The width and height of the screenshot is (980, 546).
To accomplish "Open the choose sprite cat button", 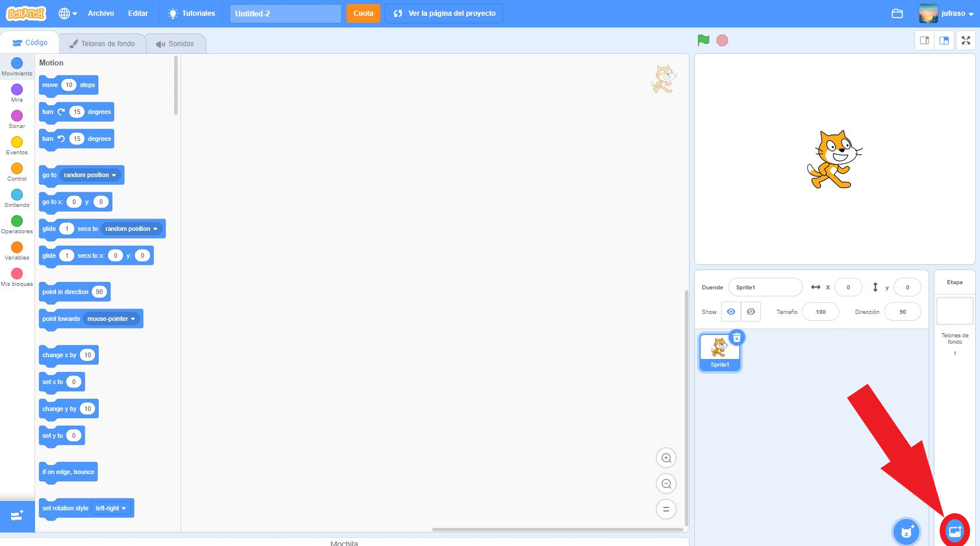I will (906, 531).
